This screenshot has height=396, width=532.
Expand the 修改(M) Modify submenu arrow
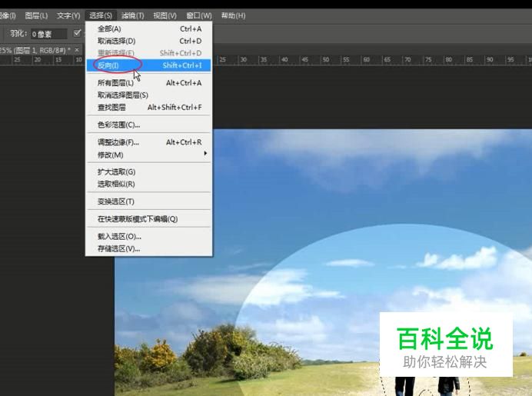tap(205, 155)
